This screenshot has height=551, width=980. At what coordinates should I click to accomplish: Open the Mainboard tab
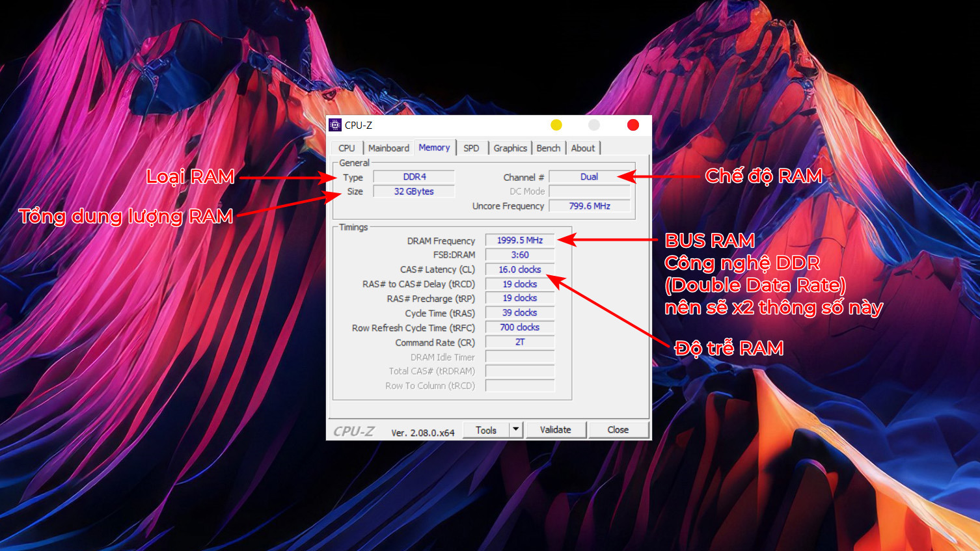pyautogui.click(x=388, y=148)
